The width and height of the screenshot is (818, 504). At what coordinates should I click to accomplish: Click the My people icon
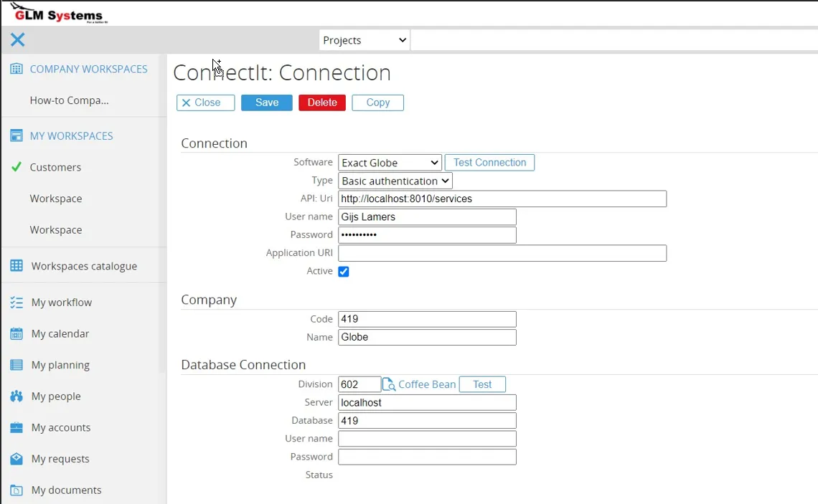tap(17, 396)
